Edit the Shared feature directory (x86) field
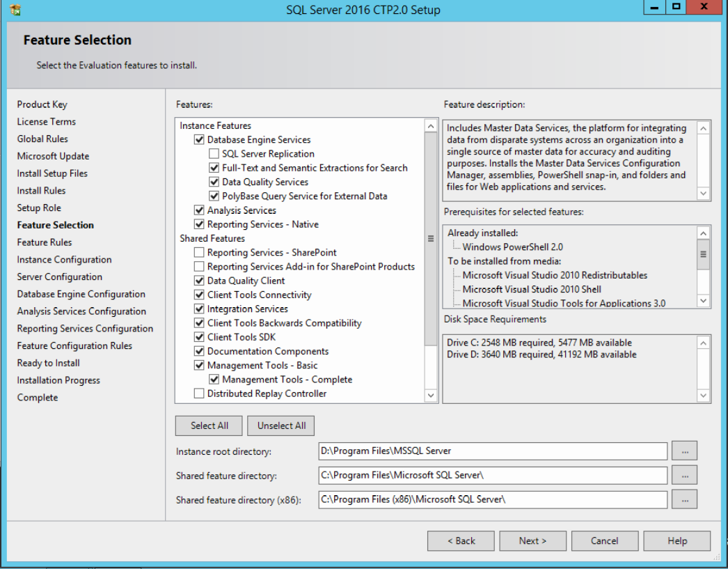 pyautogui.click(x=493, y=499)
